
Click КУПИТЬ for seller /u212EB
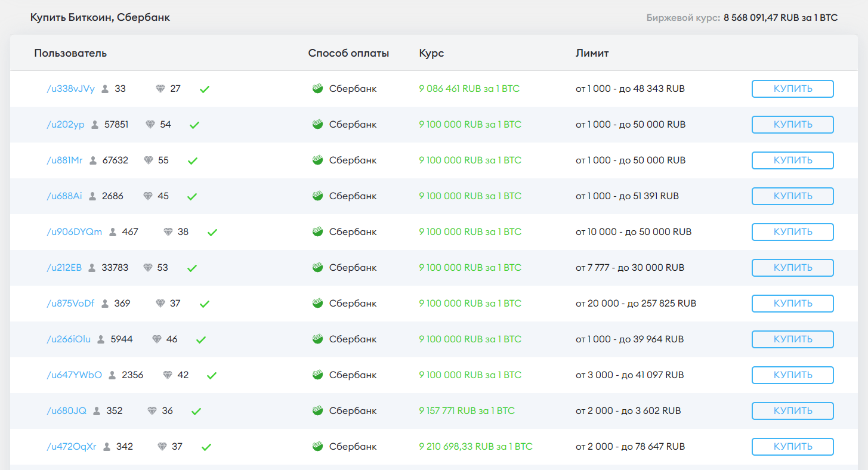coord(792,268)
